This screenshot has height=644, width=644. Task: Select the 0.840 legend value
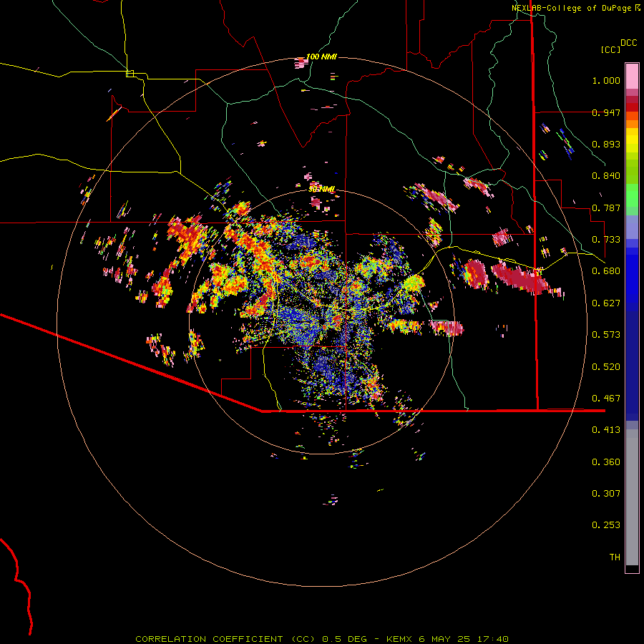(x=606, y=176)
